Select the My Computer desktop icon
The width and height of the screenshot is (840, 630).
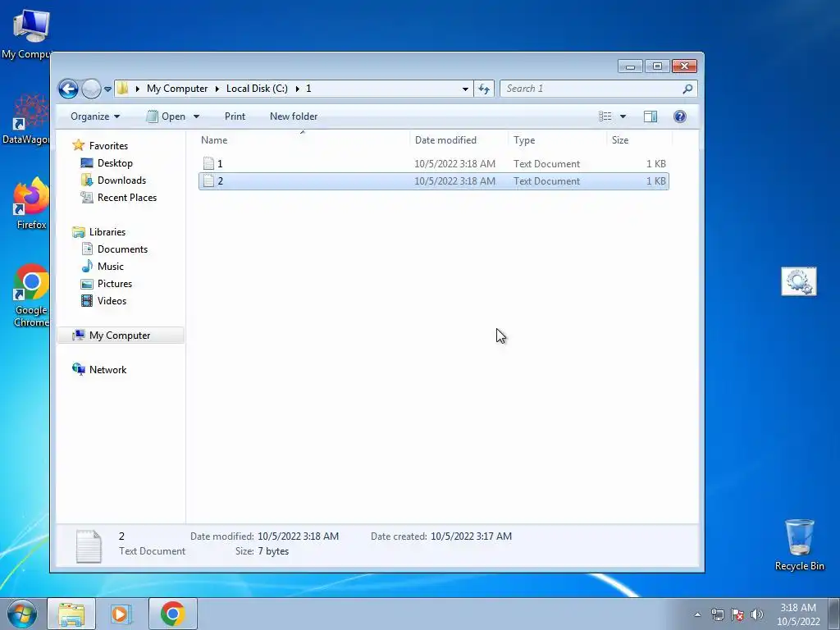click(27, 34)
